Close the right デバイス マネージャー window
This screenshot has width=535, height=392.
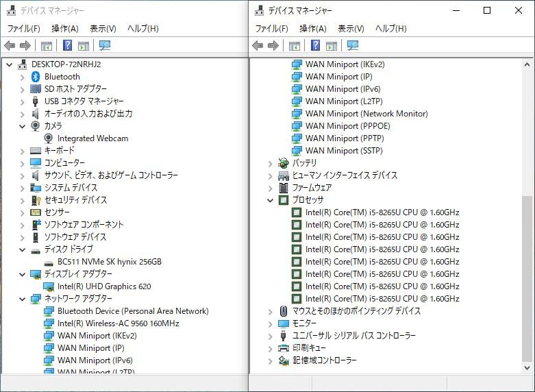519,10
